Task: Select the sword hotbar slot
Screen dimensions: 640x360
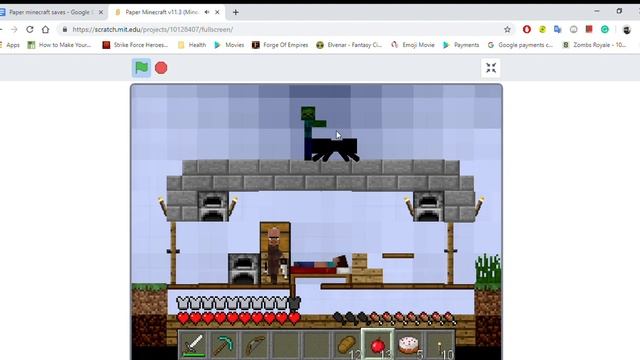Action: coord(193,345)
